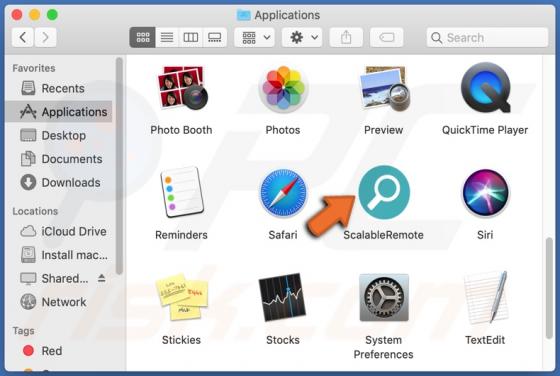Click the Share toolbar button
The height and width of the screenshot is (376, 560).
point(346,37)
